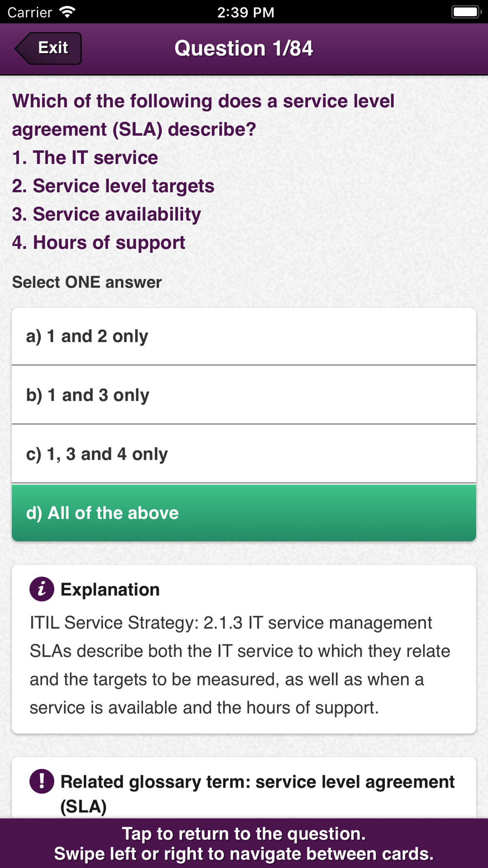
Task: Tap list item 4. Hours of support
Action: tap(99, 243)
